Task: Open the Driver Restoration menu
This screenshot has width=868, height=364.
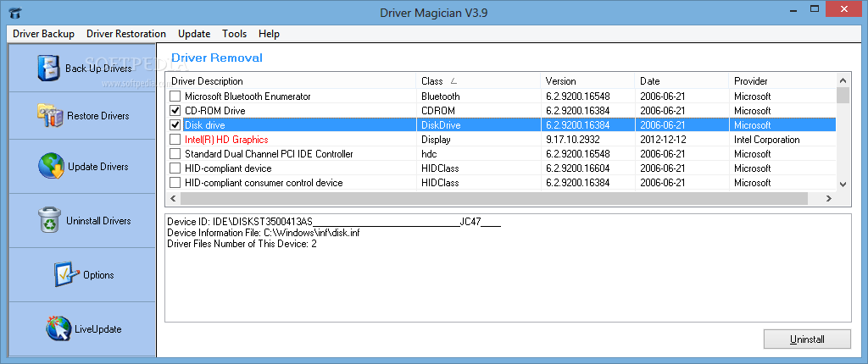Action: tap(126, 34)
